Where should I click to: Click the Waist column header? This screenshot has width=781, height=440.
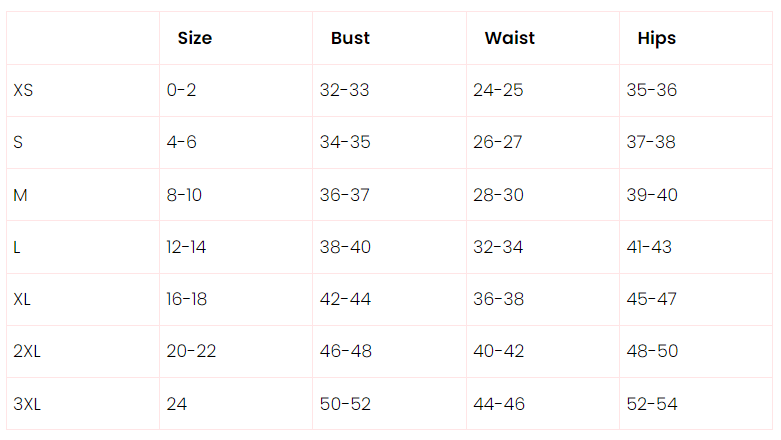coord(509,39)
